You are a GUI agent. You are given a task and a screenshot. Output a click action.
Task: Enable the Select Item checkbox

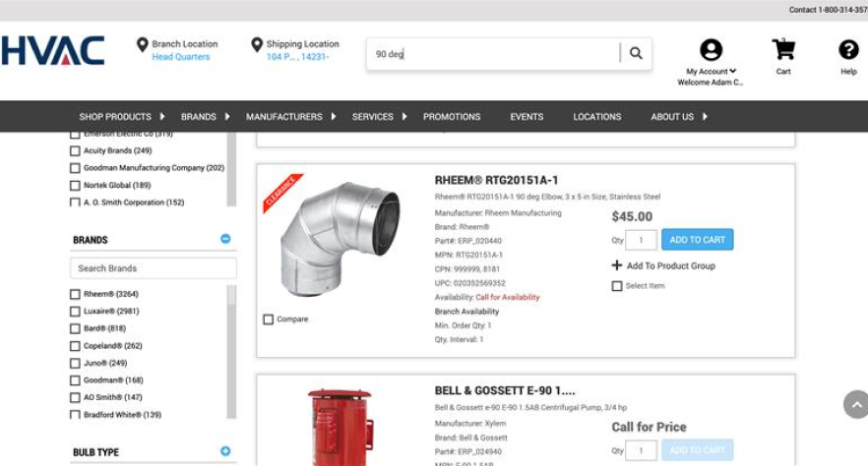pyautogui.click(x=617, y=286)
